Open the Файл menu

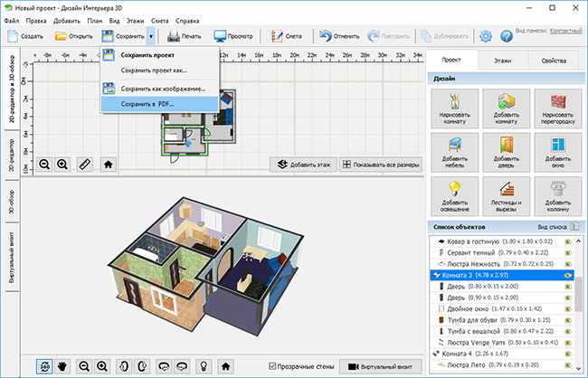click(x=12, y=21)
